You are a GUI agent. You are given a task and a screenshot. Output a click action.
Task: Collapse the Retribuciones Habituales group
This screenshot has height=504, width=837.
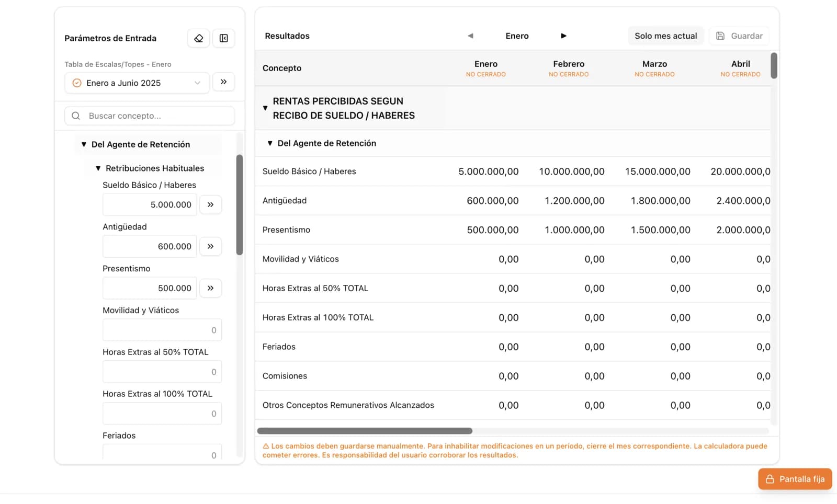[98, 168]
